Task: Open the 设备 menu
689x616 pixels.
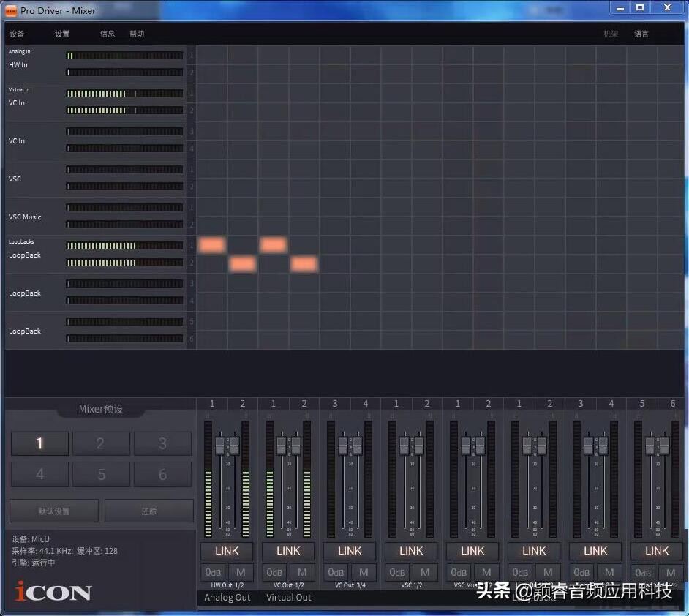Action: 17,34
